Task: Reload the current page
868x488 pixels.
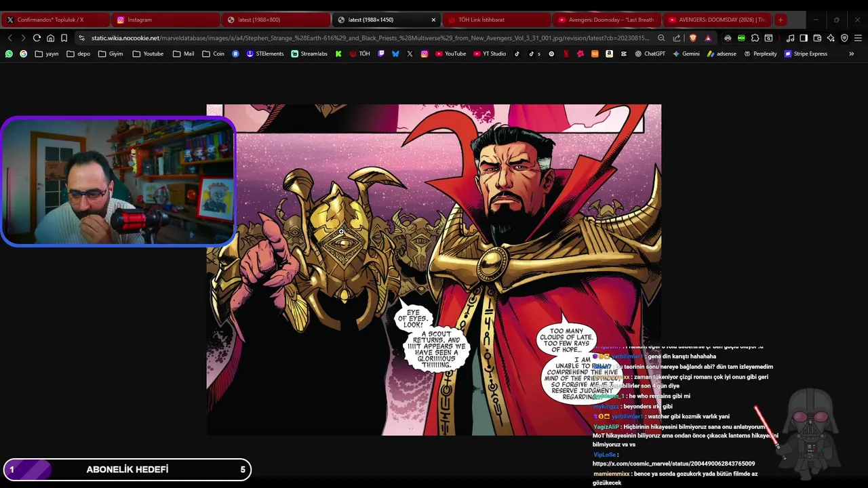Action: (37, 38)
